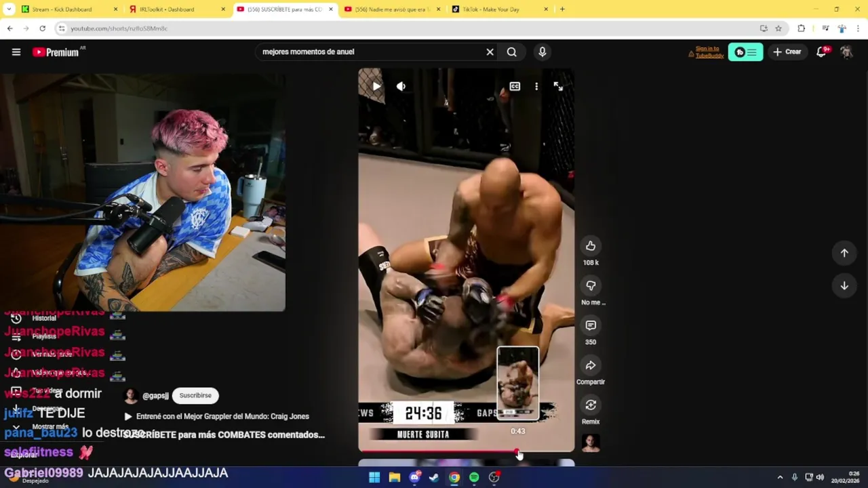Bookmark this page with the star
This screenshot has height=488, width=868.
[778, 28]
